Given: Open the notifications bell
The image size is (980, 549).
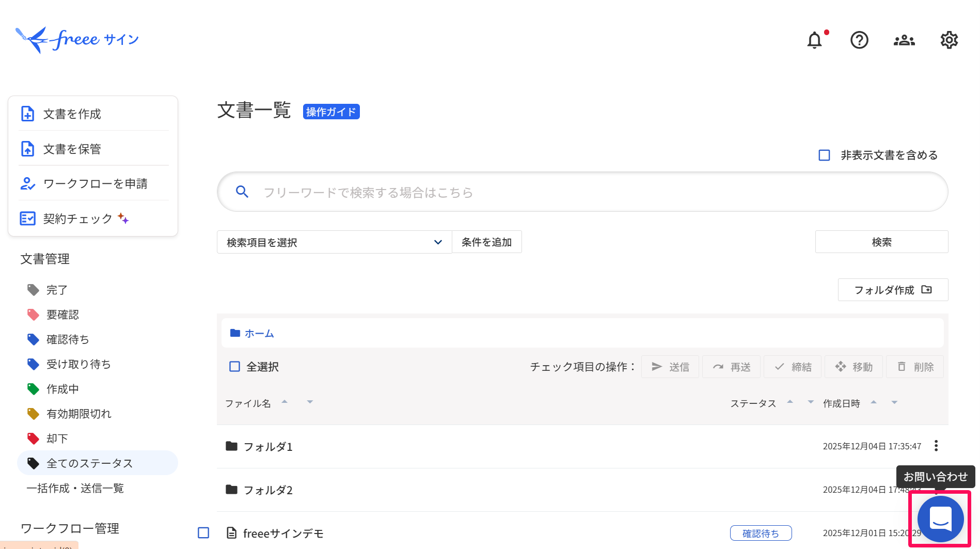Looking at the screenshot, I should click(814, 40).
